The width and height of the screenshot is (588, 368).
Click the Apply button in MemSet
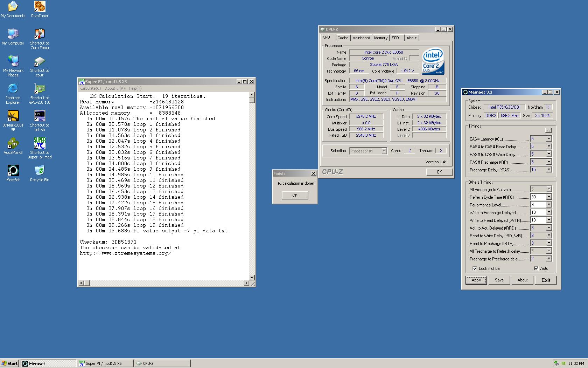coord(476,280)
